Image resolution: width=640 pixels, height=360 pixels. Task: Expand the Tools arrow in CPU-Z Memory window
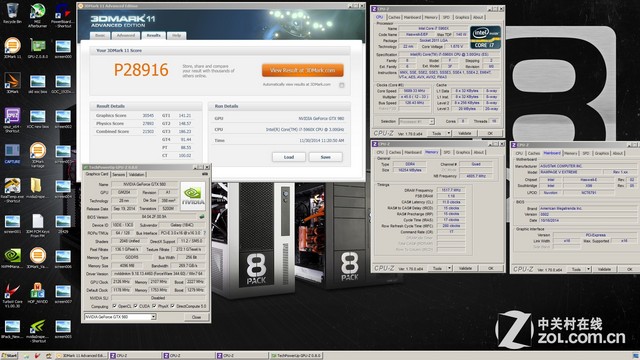[x=449, y=268]
